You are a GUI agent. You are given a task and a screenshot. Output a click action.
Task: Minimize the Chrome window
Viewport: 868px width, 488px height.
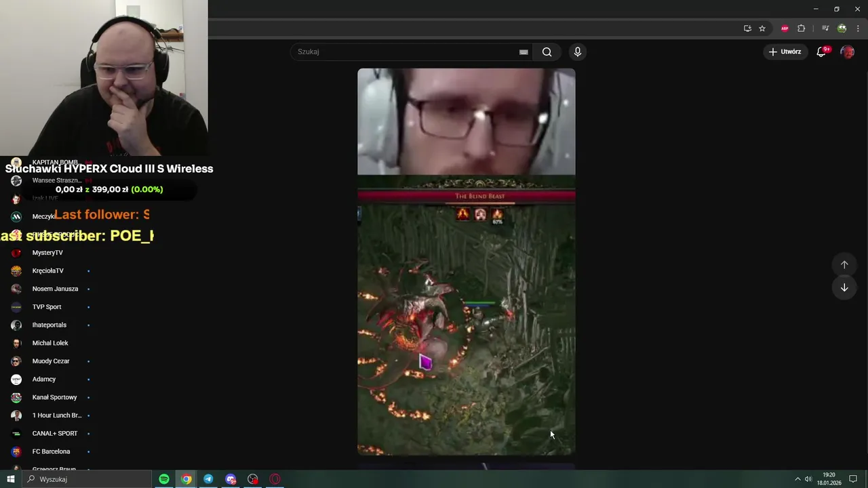(x=816, y=9)
